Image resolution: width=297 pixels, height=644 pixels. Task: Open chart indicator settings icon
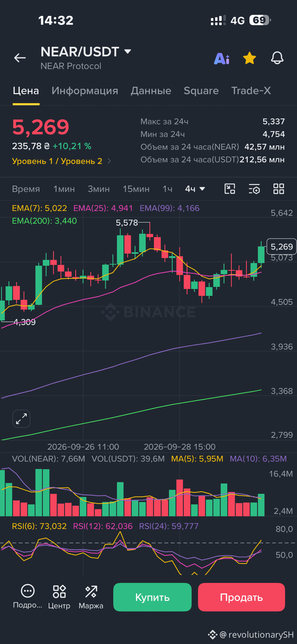tap(254, 189)
